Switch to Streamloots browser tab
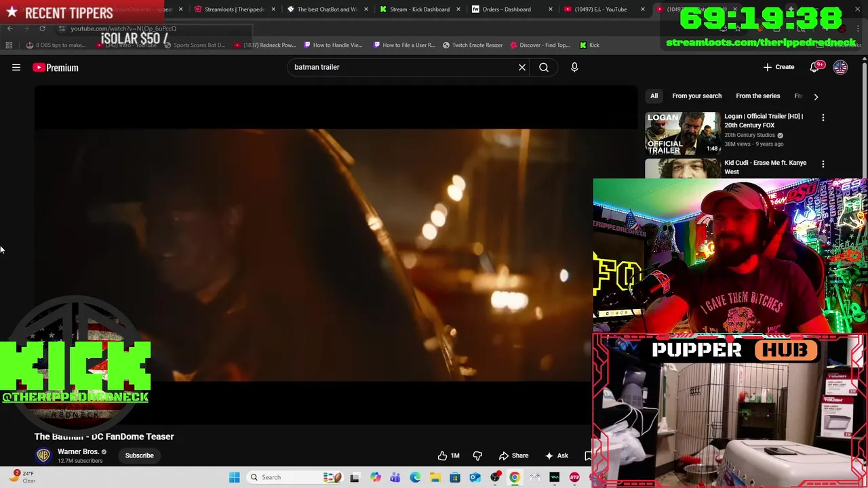868x488 pixels. point(234,9)
